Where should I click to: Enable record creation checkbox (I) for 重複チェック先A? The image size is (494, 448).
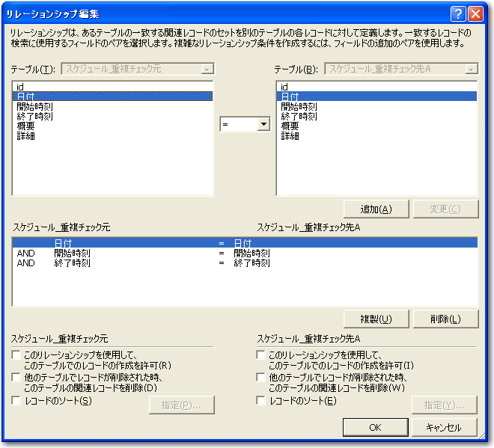tap(261, 355)
